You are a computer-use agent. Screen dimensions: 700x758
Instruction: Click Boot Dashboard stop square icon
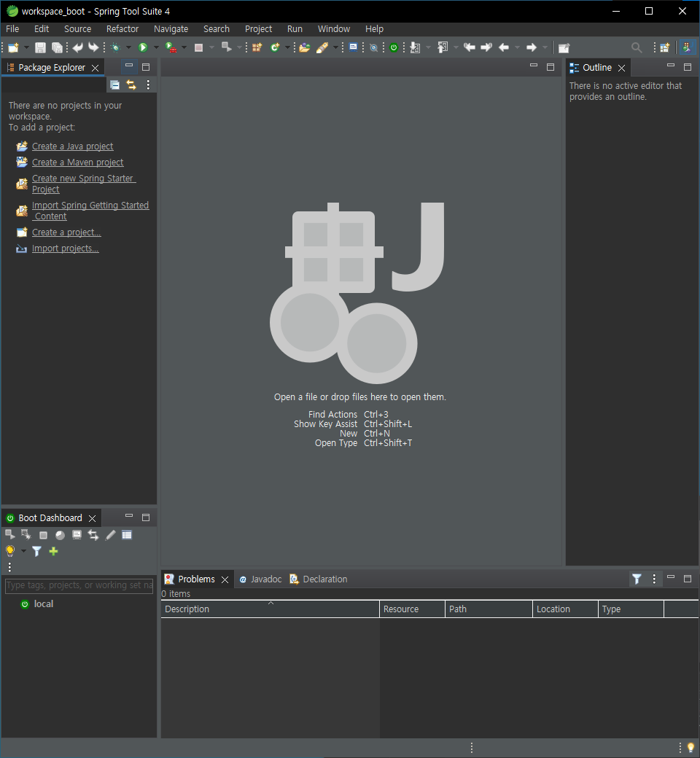43,535
